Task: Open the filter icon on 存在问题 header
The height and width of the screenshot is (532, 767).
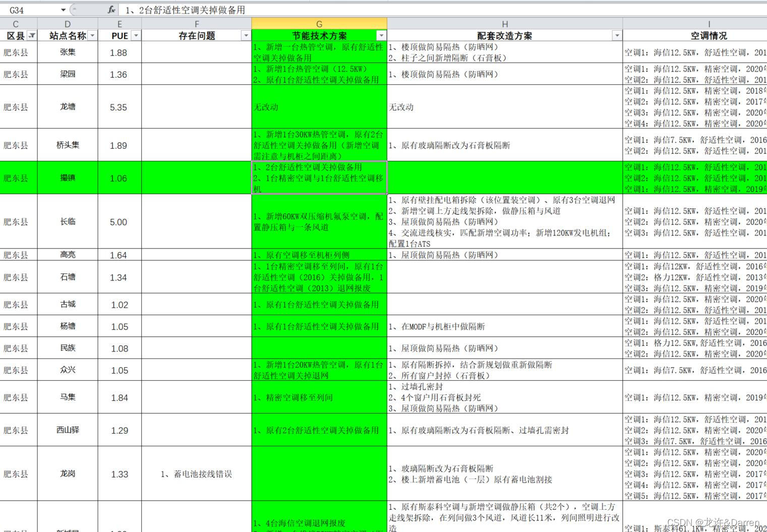Action: [x=247, y=36]
